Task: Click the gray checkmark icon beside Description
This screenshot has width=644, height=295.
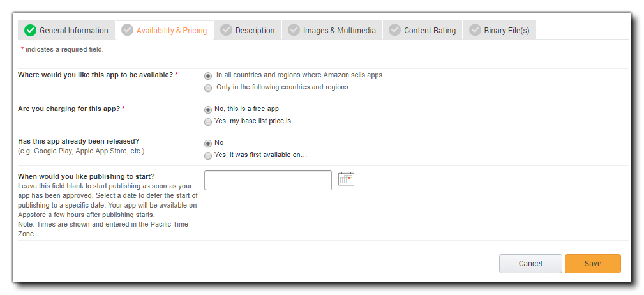Action: 226,30
